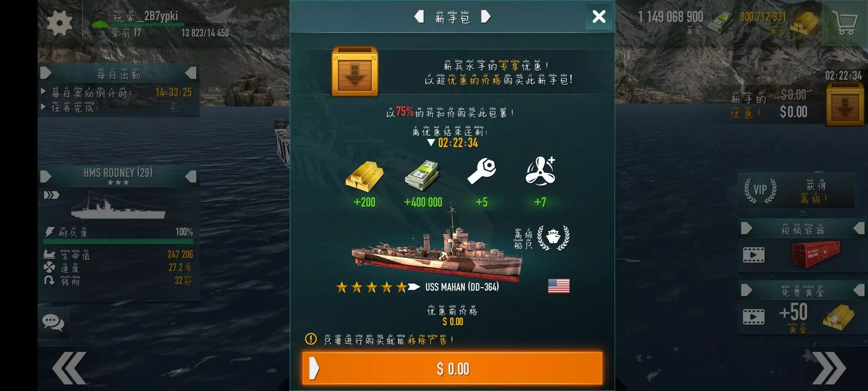868x391 pixels.
Task: Click the premium ship laurel badge
Action: (x=553, y=238)
